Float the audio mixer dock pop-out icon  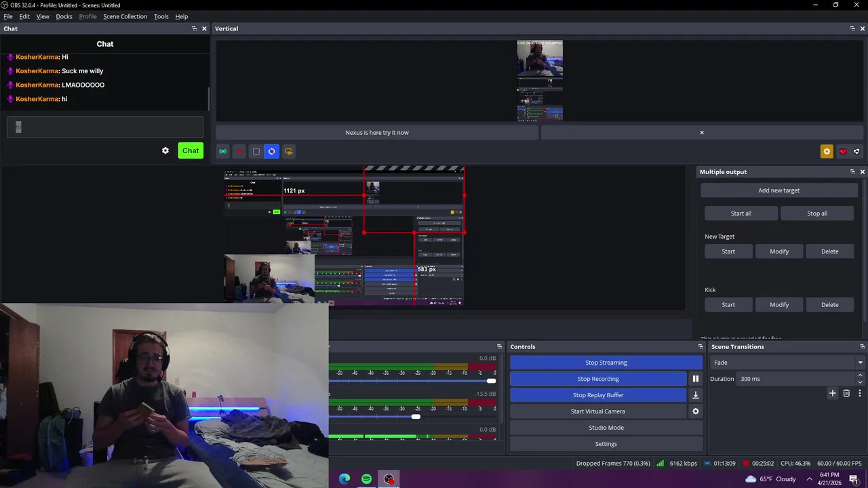[499, 346]
